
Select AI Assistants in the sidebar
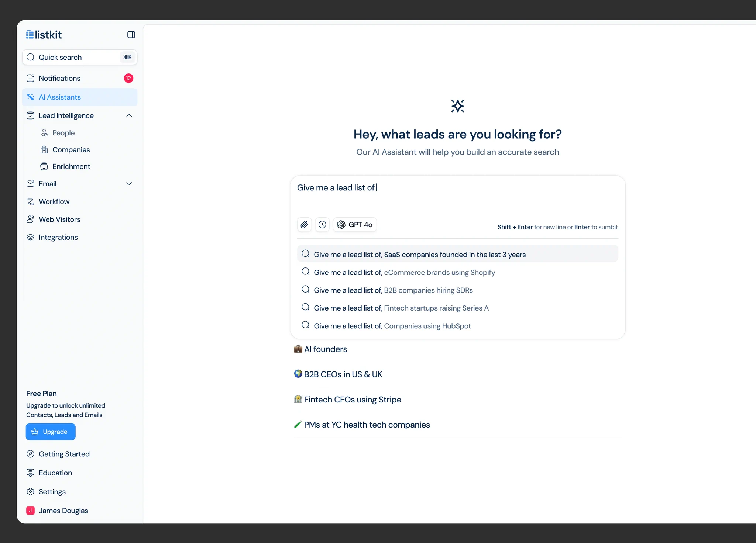point(80,97)
